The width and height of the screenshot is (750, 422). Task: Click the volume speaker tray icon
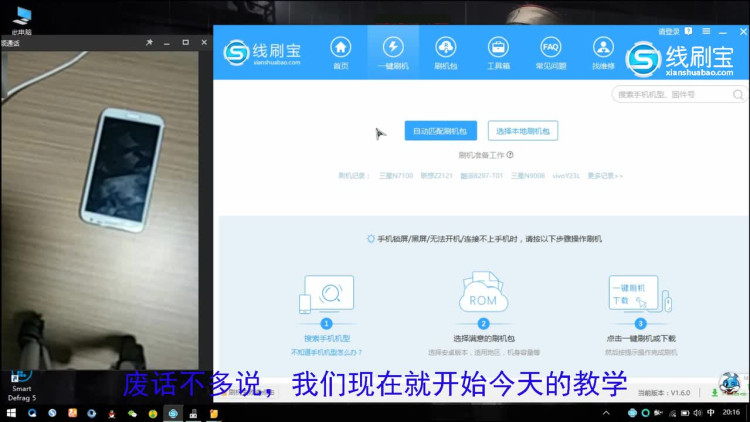[697, 413]
